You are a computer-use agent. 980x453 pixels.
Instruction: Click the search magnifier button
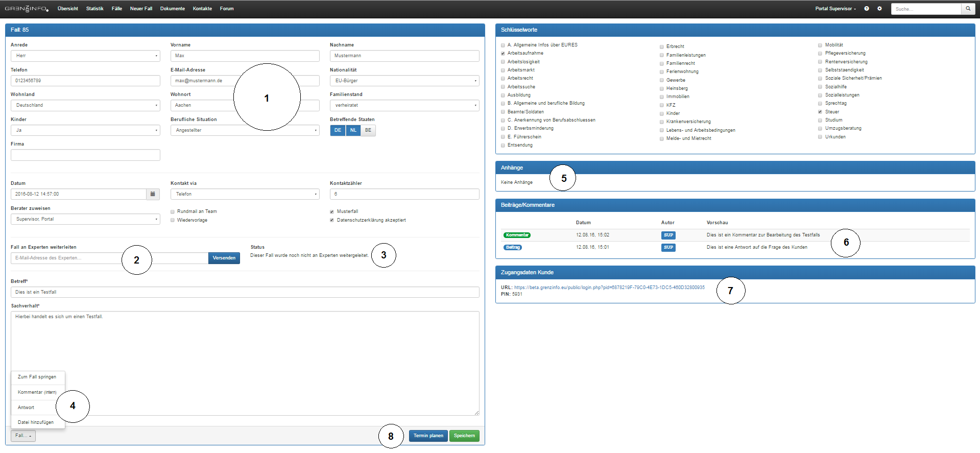[x=967, y=9]
